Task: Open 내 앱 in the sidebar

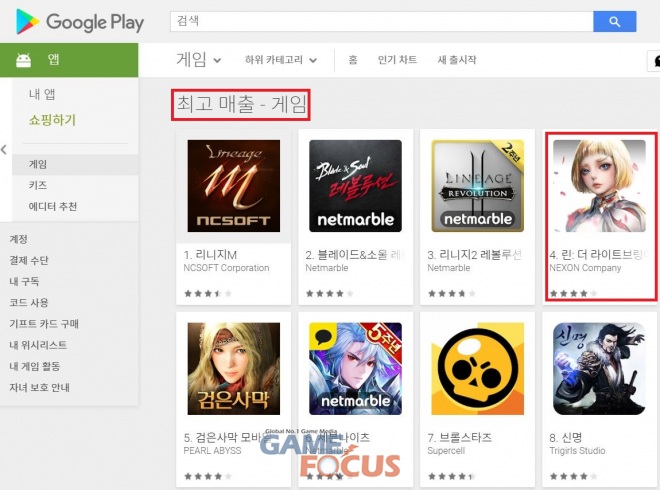Action: [42, 94]
